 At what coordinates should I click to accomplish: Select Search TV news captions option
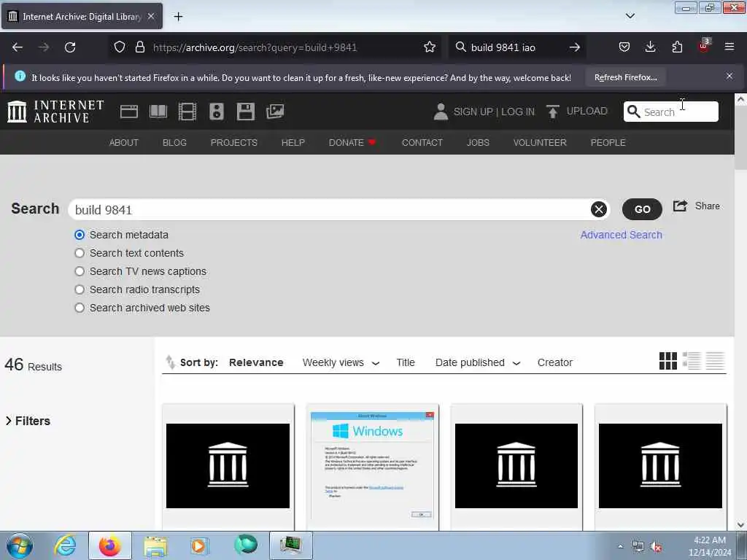80,271
